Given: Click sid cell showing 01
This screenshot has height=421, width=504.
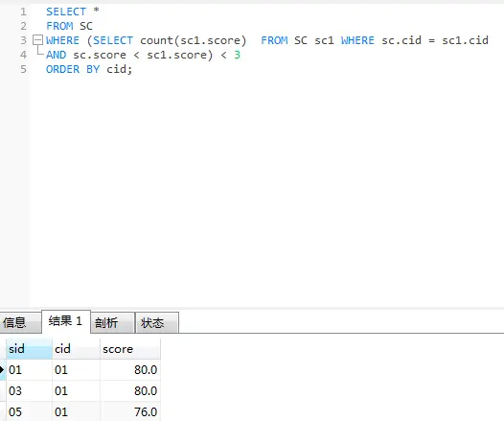Looking at the screenshot, I should pos(29,370).
